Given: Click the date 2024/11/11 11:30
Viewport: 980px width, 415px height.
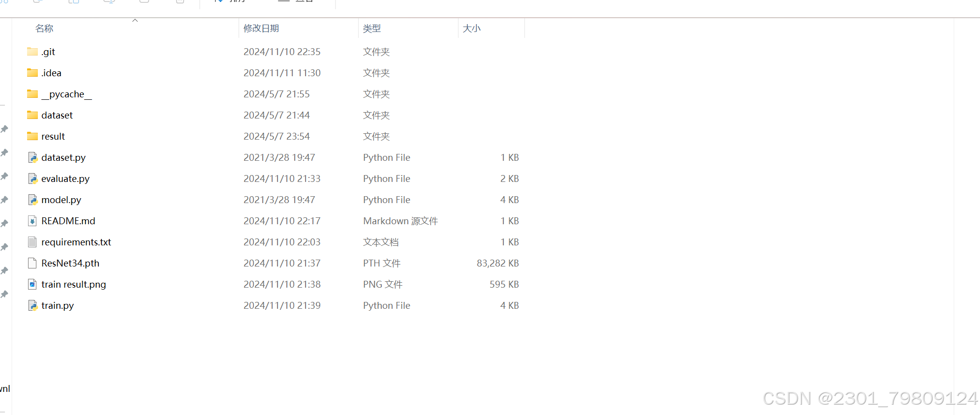Looking at the screenshot, I should 282,73.
